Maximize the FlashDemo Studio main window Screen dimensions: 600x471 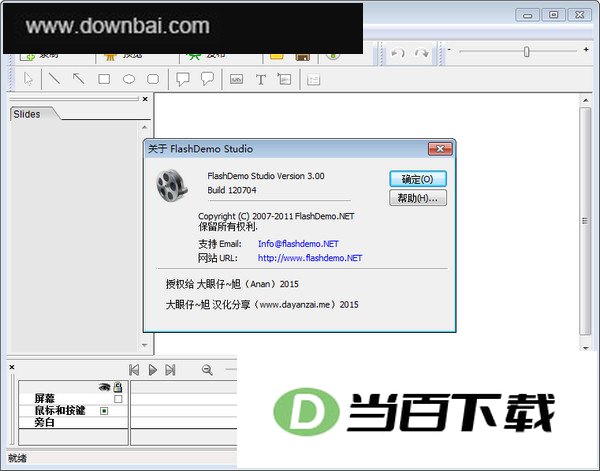[x=553, y=15]
